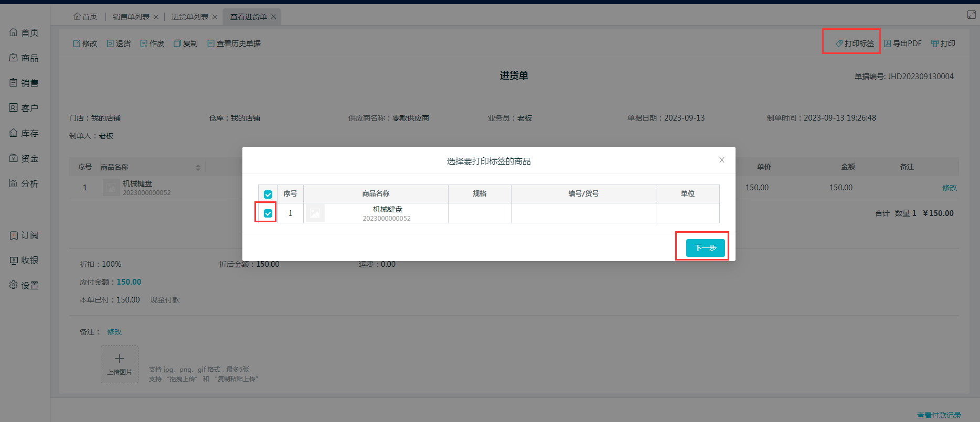Void the order with 作废
The image size is (980, 422).
coord(144,44)
